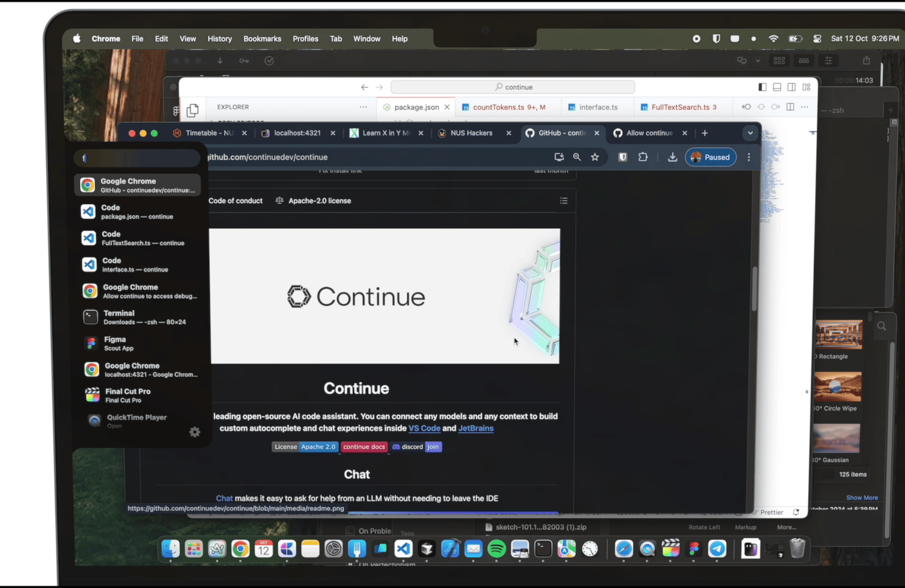Viewport: 905px width, 588px height.
Task: Expand Chrome tab search chevron
Action: point(750,133)
